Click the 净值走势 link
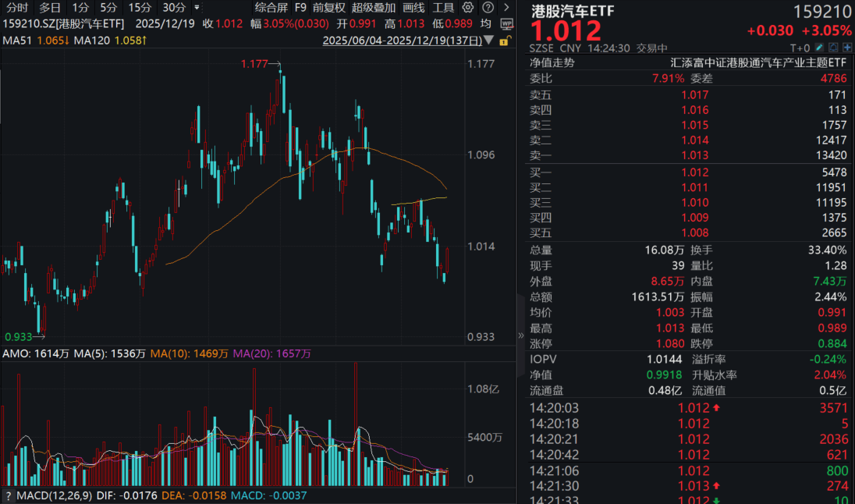 [552, 62]
